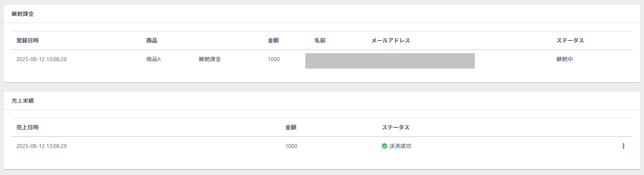Click the 継続課金 type cell in row
The height and width of the screenshot is (175, 644).
tap(210, 59)
